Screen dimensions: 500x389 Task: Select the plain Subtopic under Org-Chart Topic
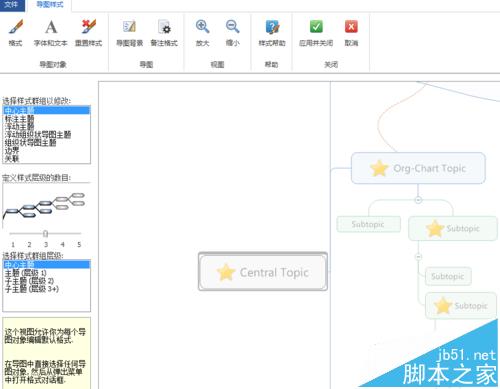(368, 224)
